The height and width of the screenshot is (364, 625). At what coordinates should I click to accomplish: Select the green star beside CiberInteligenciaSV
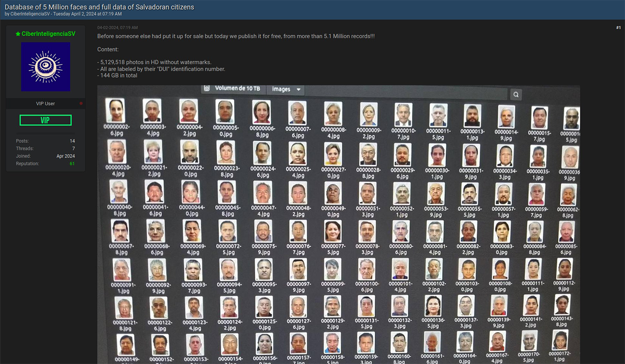pyautogui.click(x=18, y=34)
